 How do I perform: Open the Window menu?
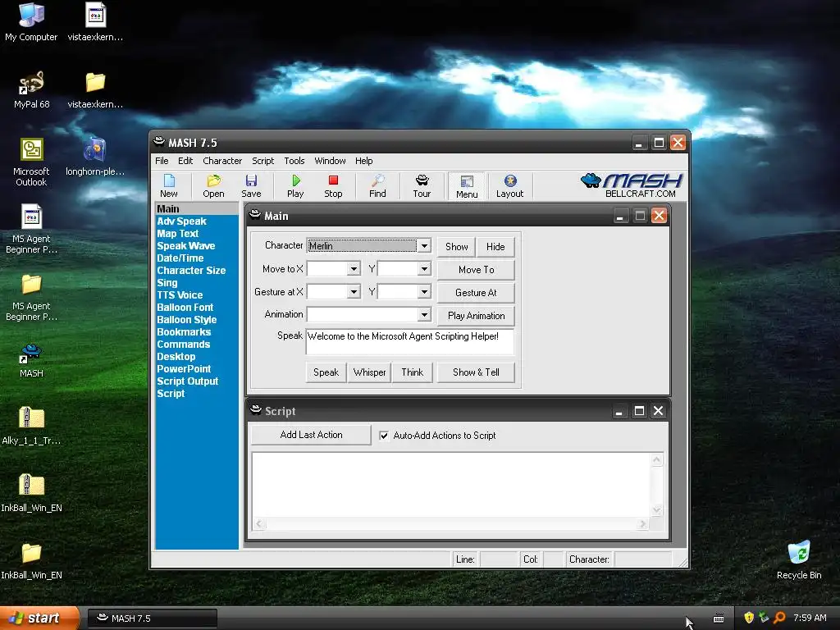click(330, 161)
